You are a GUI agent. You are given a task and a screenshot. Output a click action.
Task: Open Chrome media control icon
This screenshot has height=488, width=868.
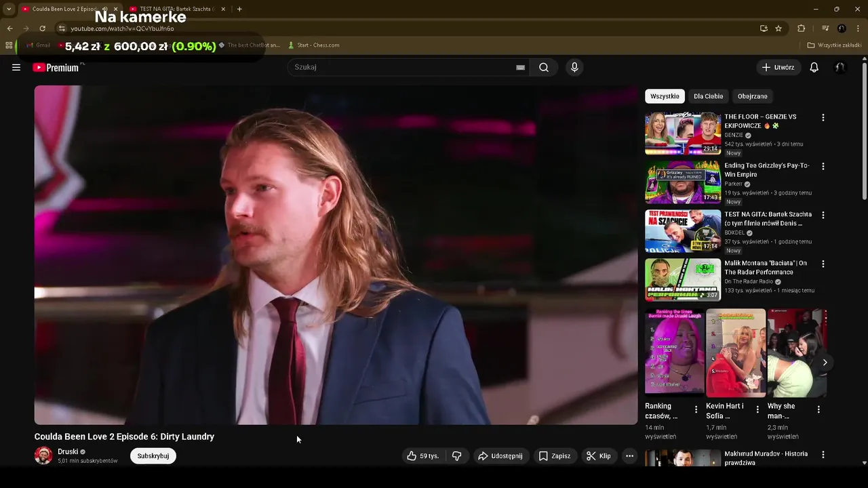[x=825, y=28]
